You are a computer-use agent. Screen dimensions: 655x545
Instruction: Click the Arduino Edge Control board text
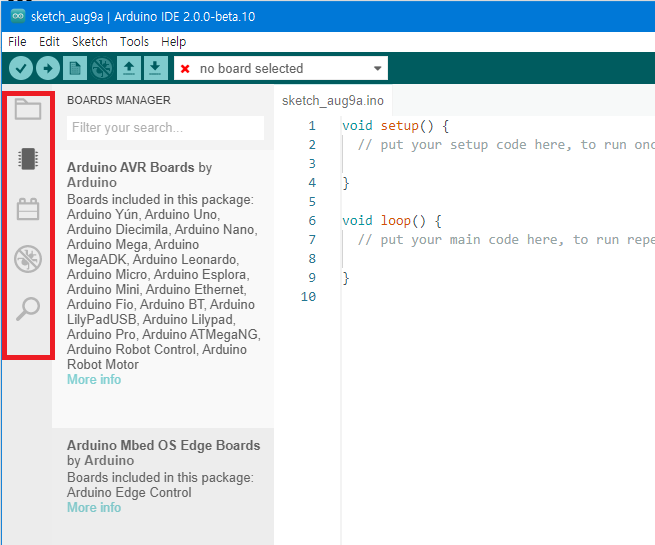coord(129,492)
